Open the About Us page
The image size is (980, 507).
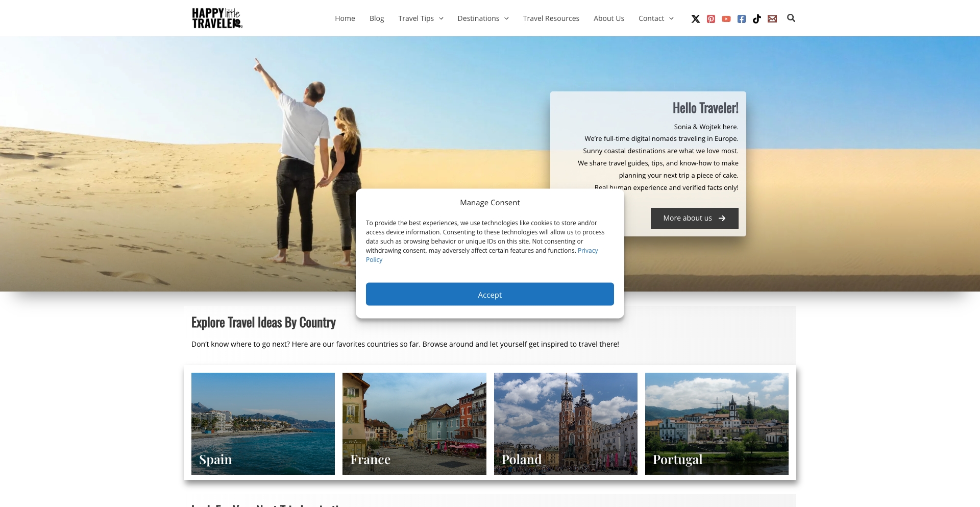pos(608,18)
